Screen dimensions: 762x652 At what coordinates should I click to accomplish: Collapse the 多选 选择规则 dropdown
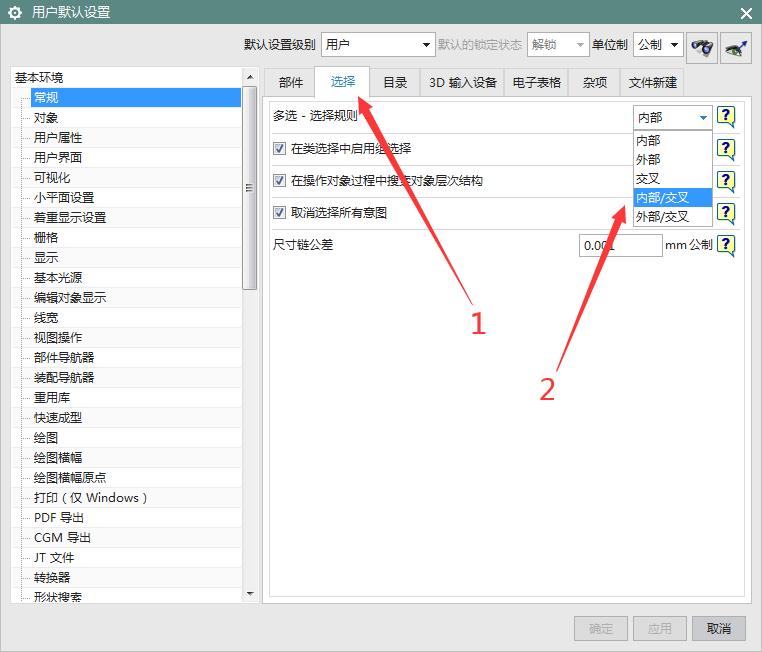pyautogui.click(x=673, y=118)
